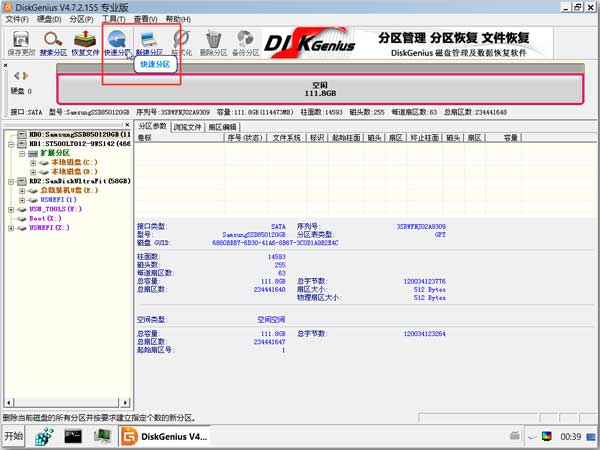Open the 恢复文件 recover files tool
600x450 pixels.
(x=85, y=43)
